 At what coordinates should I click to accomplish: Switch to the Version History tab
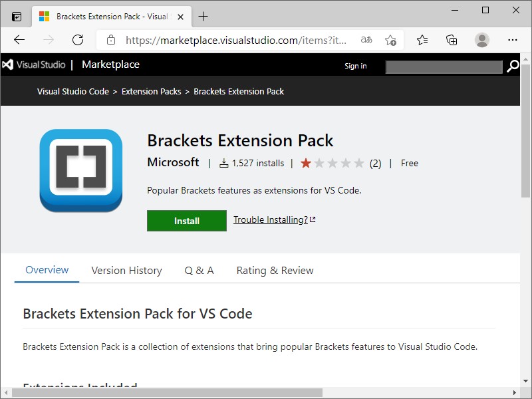126,270
